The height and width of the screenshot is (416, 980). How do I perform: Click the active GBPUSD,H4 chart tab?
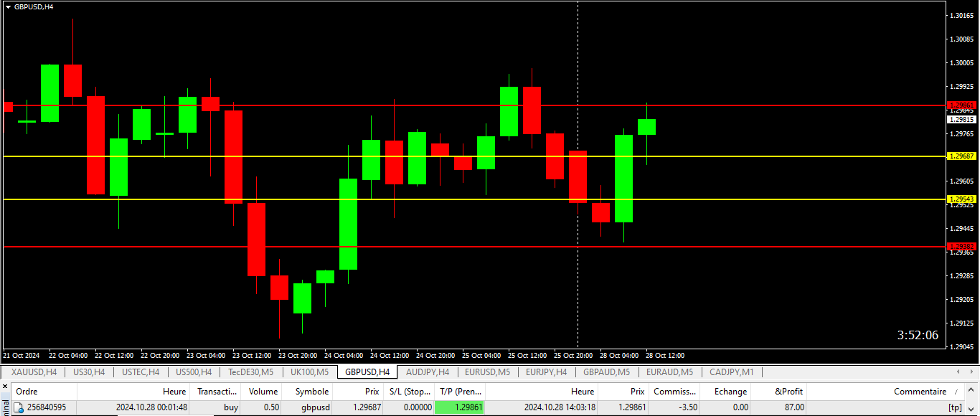[x=367, y=372]
